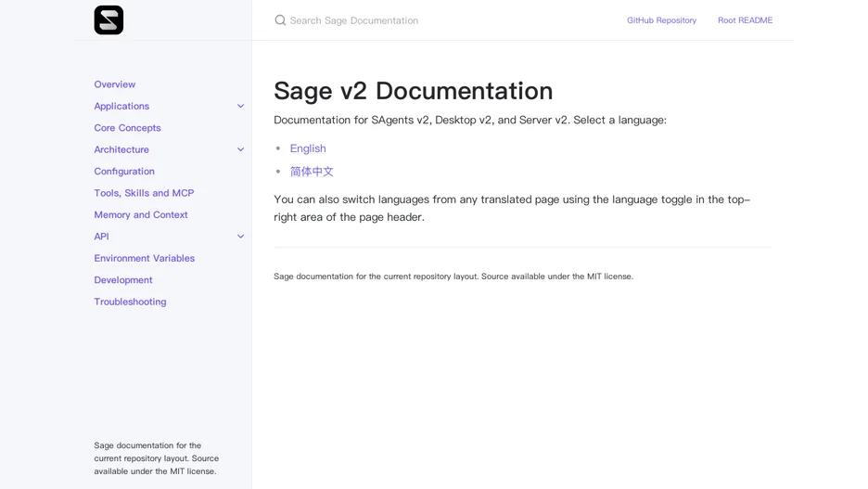Open Development page
868x489 pixels.
[x=123, y=279]
